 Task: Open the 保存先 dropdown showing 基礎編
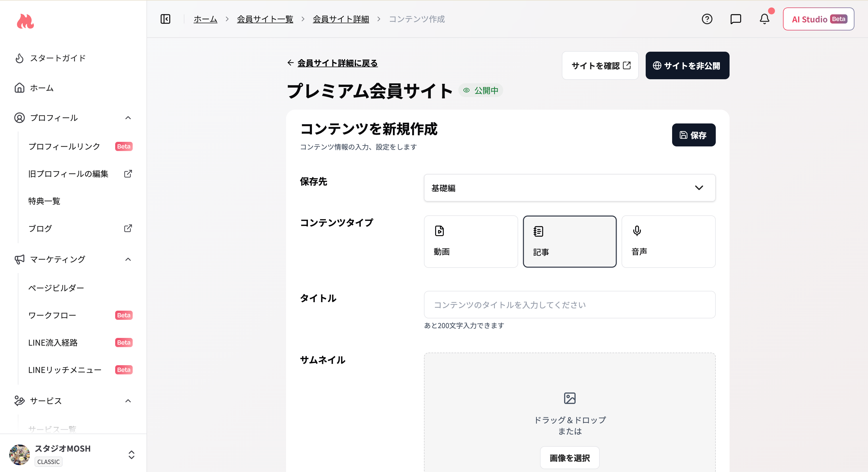[x=570, y=188]
